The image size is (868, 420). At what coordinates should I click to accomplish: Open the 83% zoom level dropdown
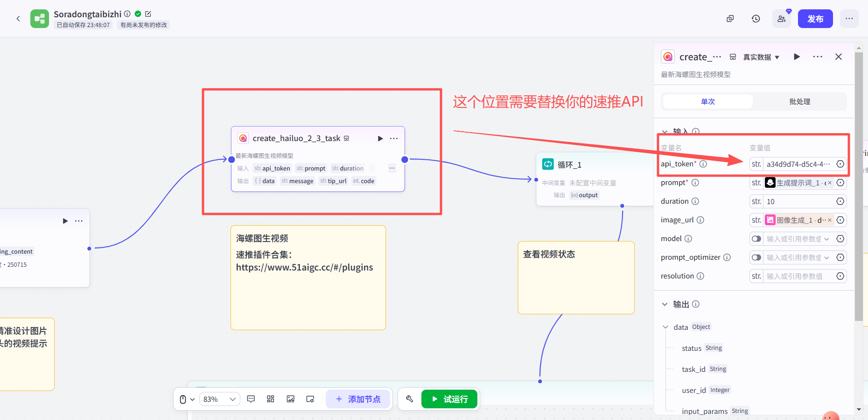219,399
